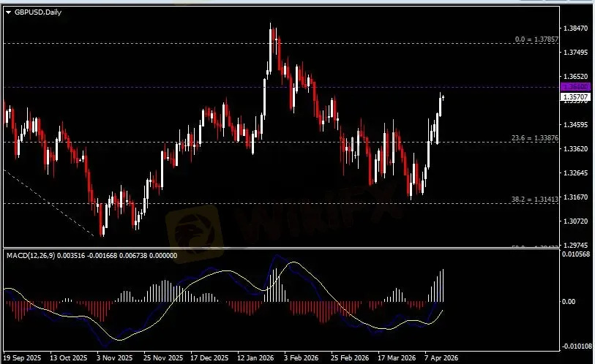Click the 17 Dec 2025 date label
This screenshot has width=595, height=364.
pyautogui.click(x=209, y=358)
